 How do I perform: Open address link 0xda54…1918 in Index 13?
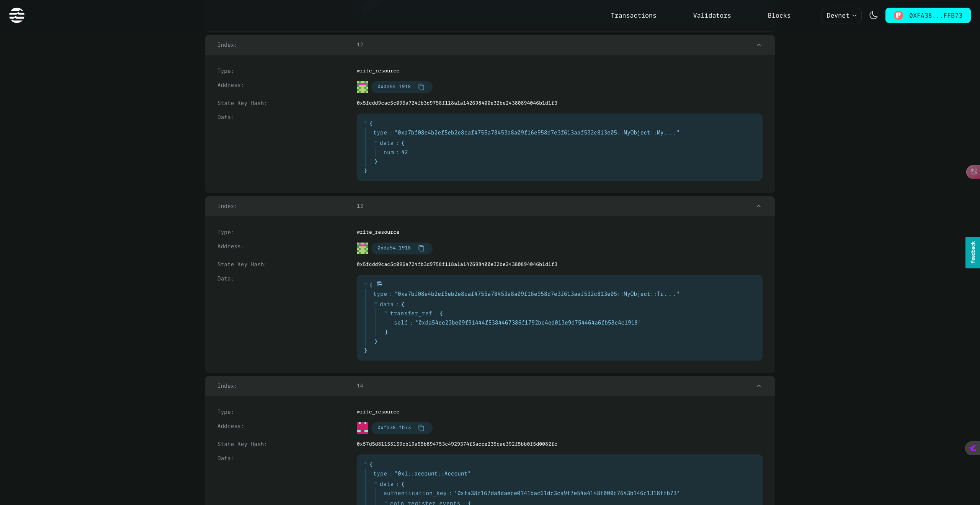click(x=394, y=248)
